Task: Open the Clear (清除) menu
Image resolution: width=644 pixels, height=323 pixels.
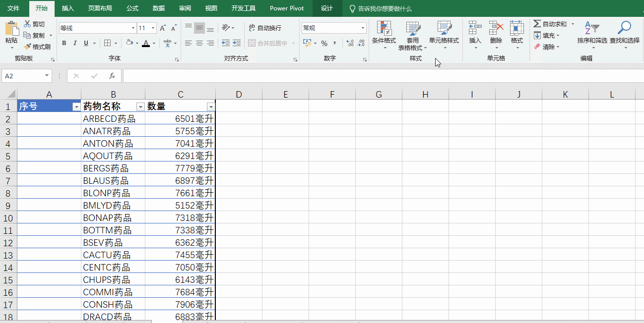Action: pyautogui.click(x=547, y=47)
